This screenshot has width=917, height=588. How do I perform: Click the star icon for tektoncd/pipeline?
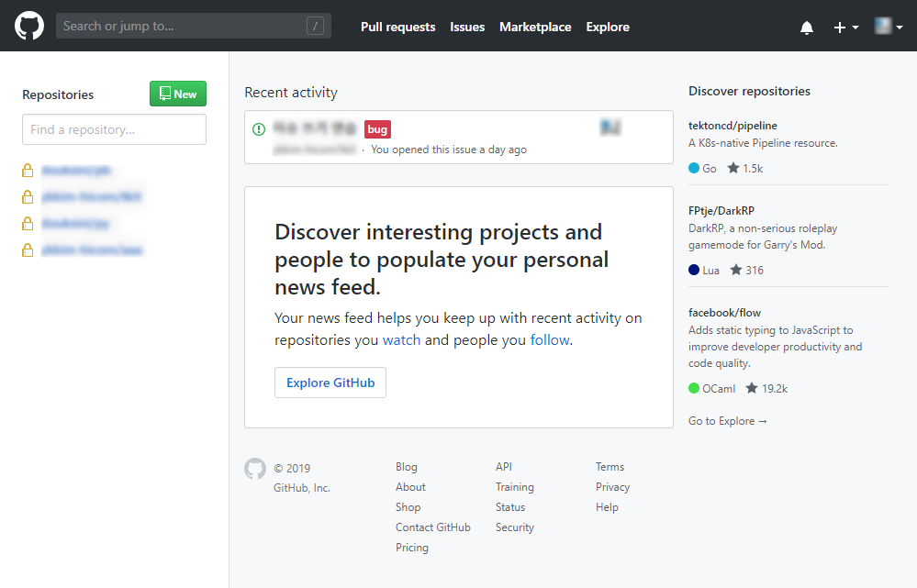pos(732,169)
